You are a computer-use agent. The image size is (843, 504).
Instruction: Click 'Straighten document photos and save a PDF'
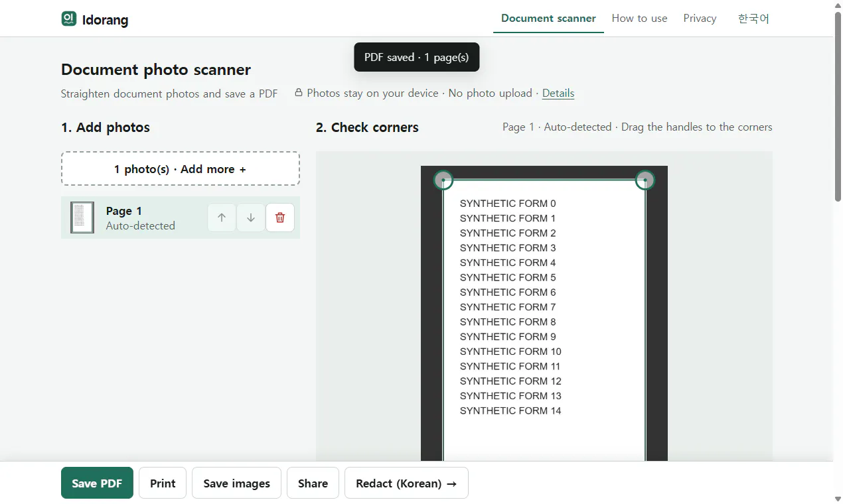click(169, 94)
